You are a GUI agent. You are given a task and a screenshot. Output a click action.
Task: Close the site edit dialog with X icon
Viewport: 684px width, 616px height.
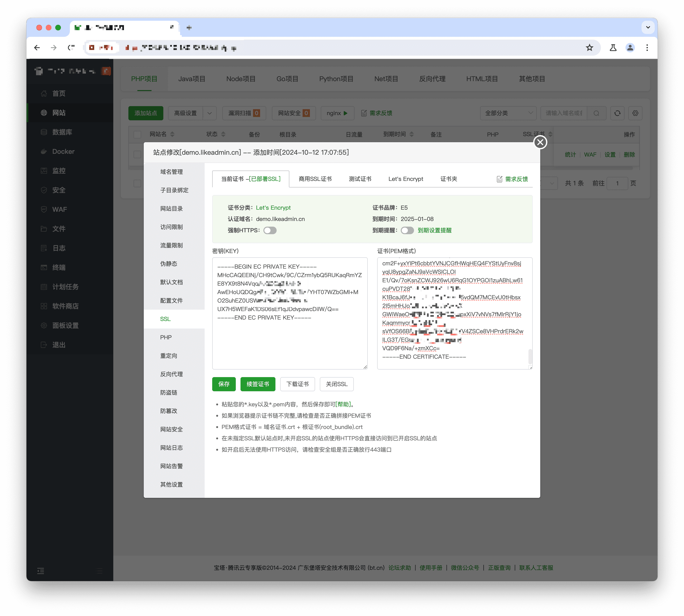[x=540, y=142]
